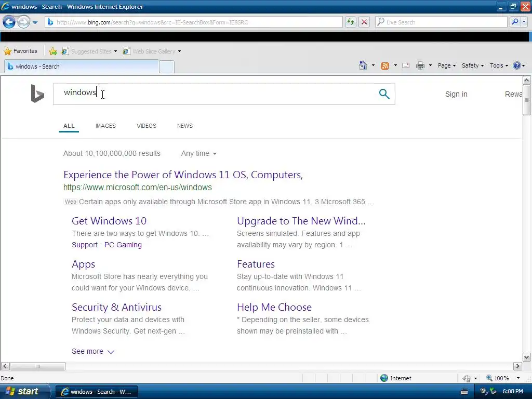Switch to the IMAGES tab
Image resolution: width=532 pixels, height=399 pixels.
coord(105,126)
